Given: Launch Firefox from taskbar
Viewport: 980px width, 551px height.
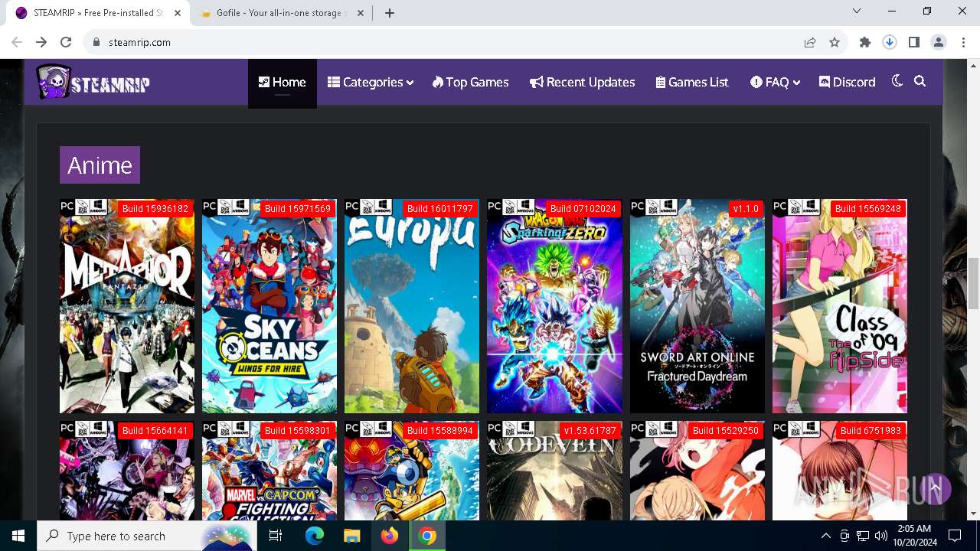Looking at the screenshot, I should pyautogui.click(x=390, y=536).
